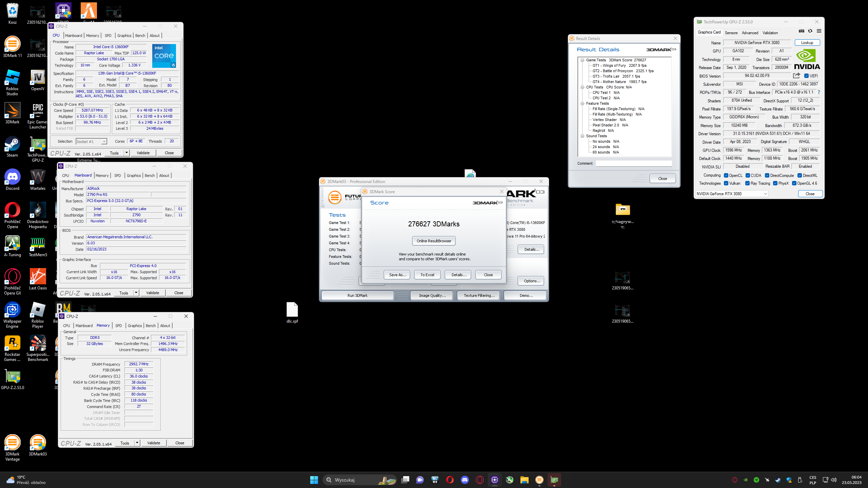The width and height of the screenshot is (868, 488).
Task: Toggle the OpenGL 4.6 checkbox
Action: 794,183
